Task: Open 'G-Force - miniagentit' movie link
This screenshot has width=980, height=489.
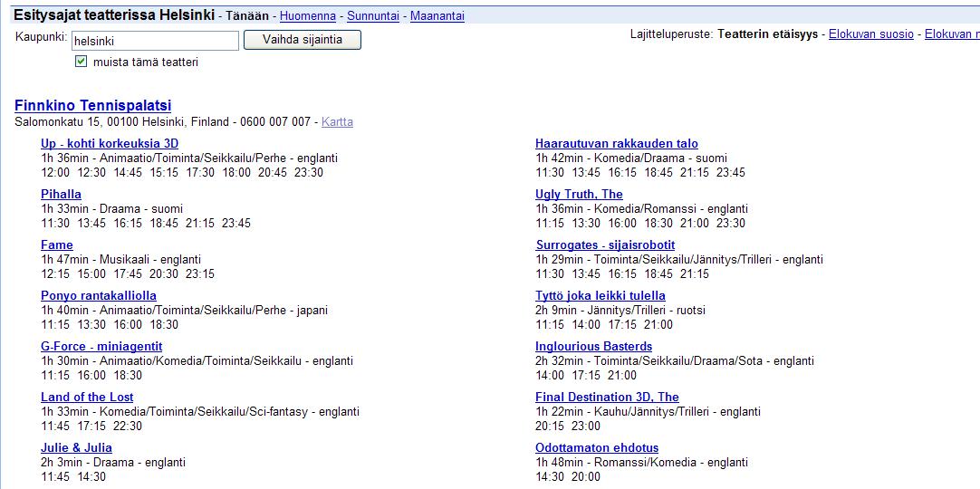Action: 101,346
